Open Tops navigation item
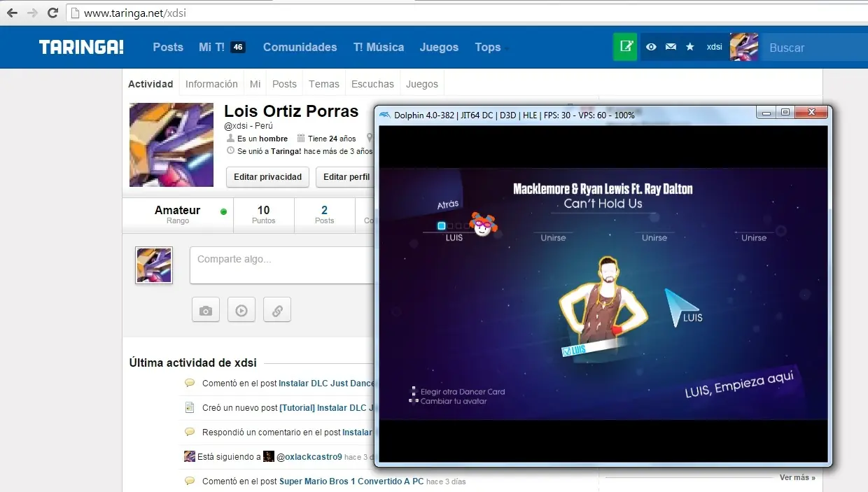Screen dimensions: 868x492 coord(488,47)
